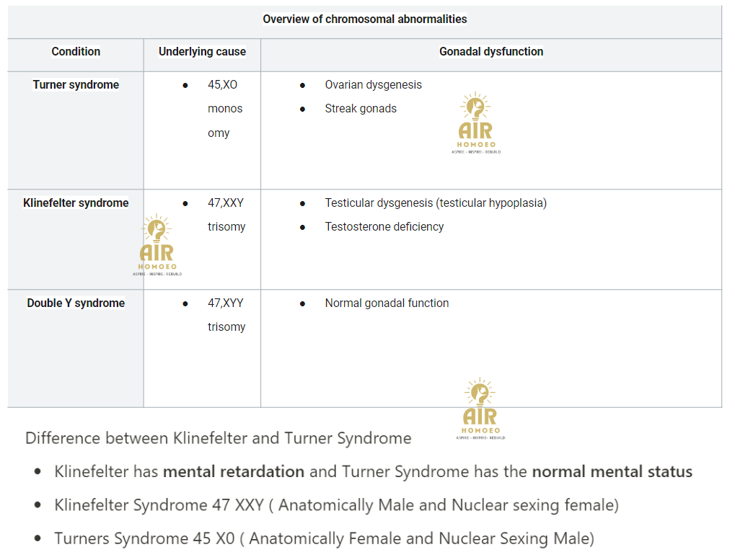This screenshot has width=735, height=560.
Task: Click the 'Overview of chromosomal abnormalities' table title
Action: (x=365, y=19)
